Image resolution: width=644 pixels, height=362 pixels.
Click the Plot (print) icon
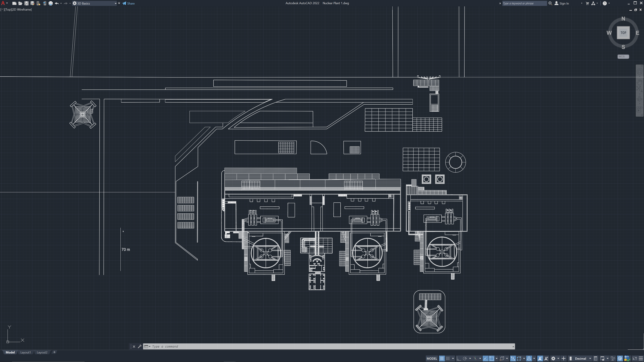click(50, 3)
